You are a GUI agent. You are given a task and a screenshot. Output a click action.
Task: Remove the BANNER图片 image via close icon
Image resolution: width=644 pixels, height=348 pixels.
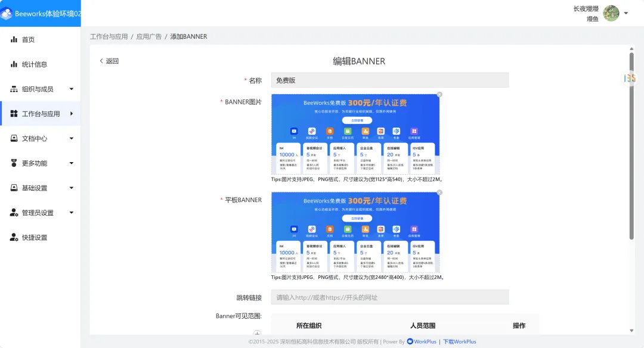(439, 94)
